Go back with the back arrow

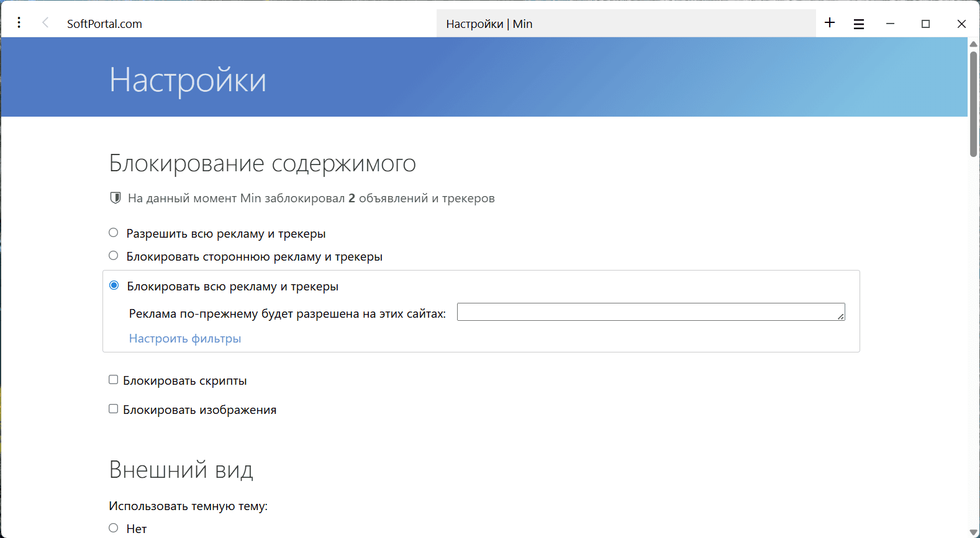click(x=45, y=23)
